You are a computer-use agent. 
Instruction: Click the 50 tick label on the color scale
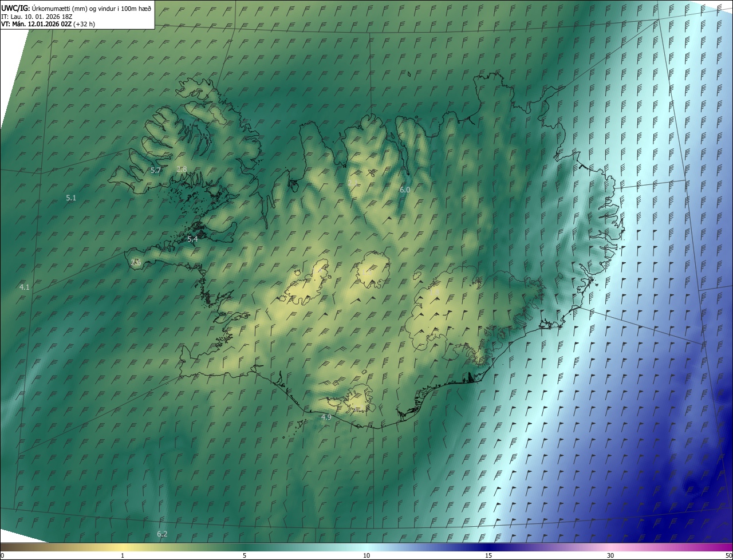tap(728, 555)
